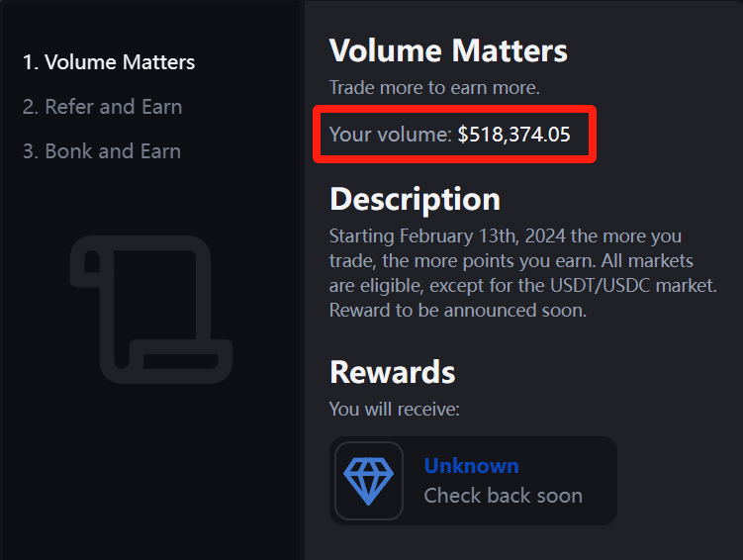The width and height of the screenshot is (743, 560).
Task: Click the Unknown reward link
Action: [x=471, y=466]
